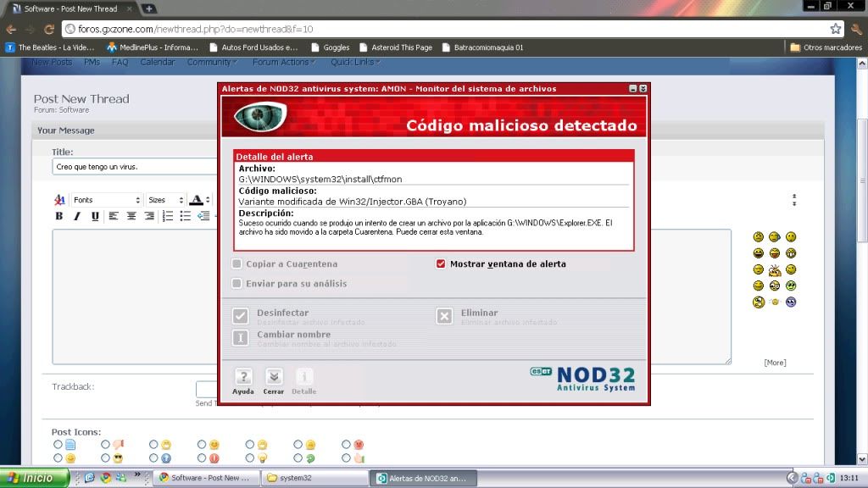This screenshot has height=488, width=868.
Task: Click the Cambiar nombre icon
Action: (x=240, y=337)
